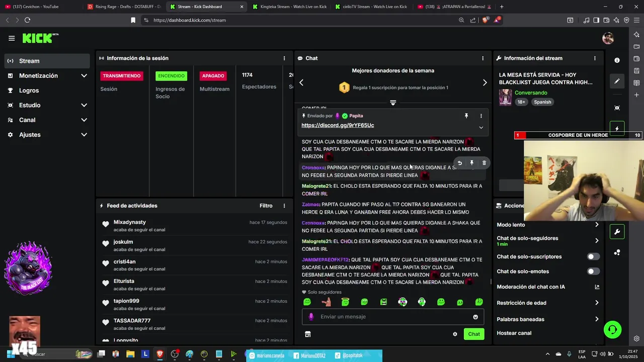Expand the Estudio sidebar section
This screenshot has width=644, height=362.
[84, 106]
